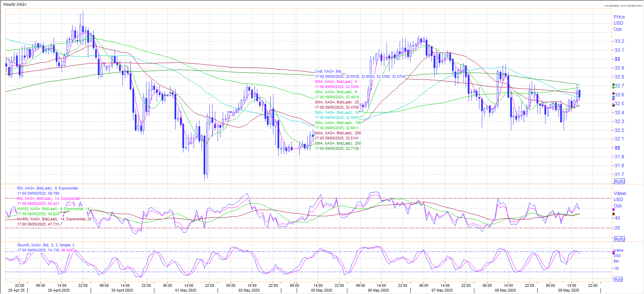
Task: Click the 31.7 price axis label
Action: click(619, 174)
